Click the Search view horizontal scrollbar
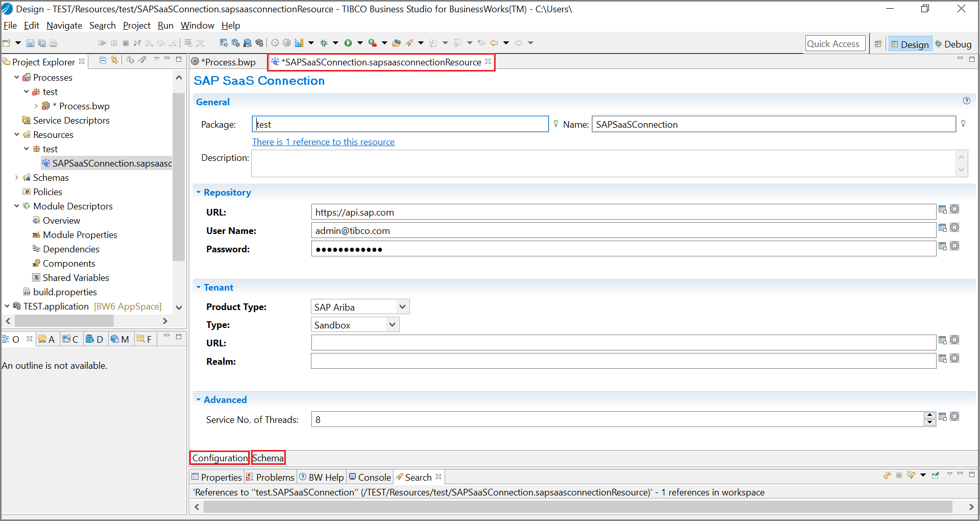The image size is (980, 521). point(578,507)
